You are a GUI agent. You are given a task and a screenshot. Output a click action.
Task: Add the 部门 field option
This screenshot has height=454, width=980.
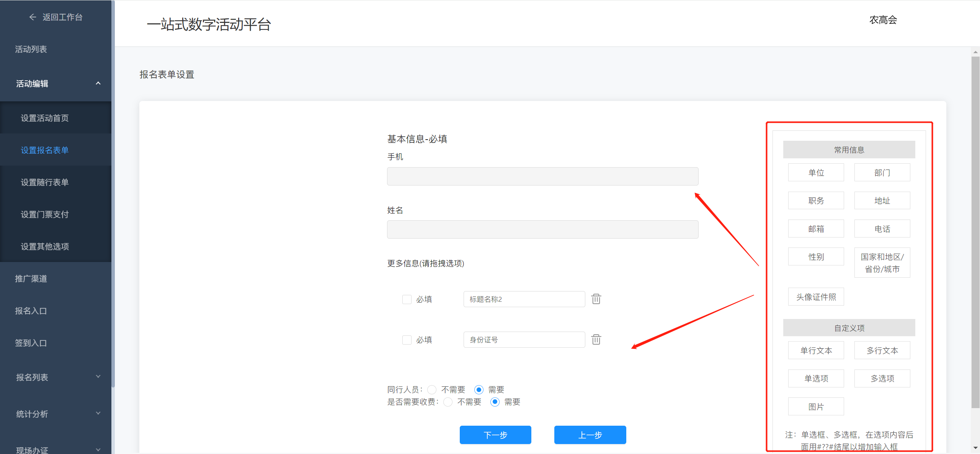pyautogui.click(x=882, y=172)
